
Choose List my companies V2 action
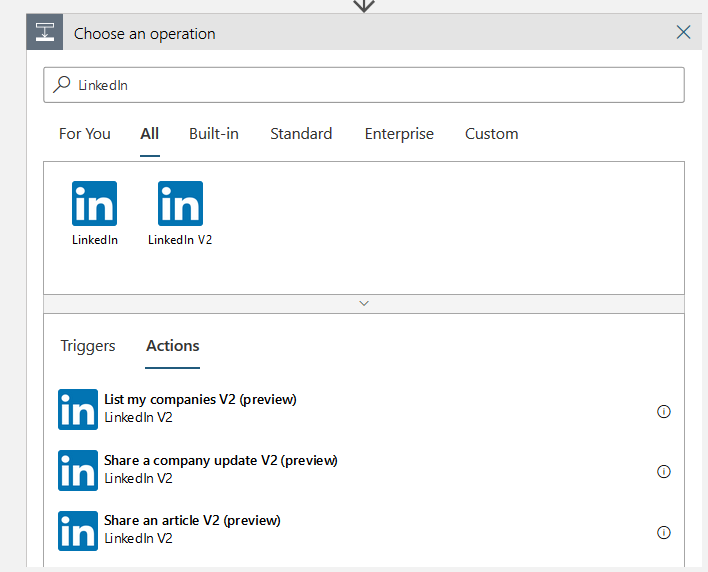(x=200, y=400)
